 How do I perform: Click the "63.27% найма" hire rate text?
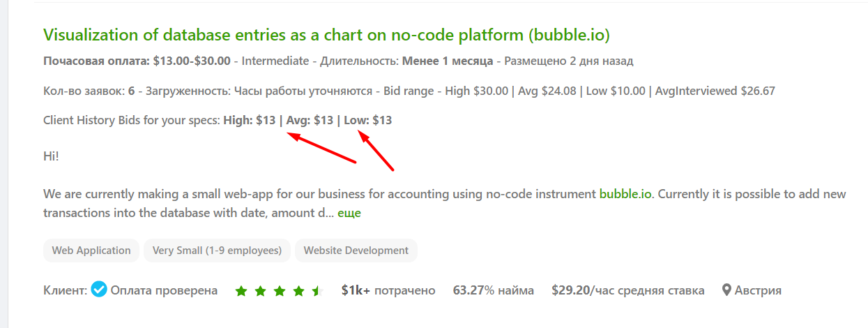point(494,290)
